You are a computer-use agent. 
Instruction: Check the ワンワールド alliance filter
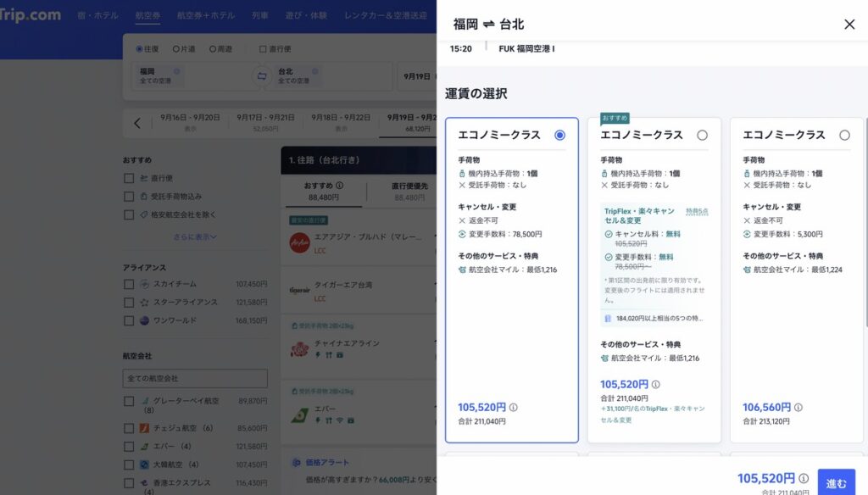point(129,320)
